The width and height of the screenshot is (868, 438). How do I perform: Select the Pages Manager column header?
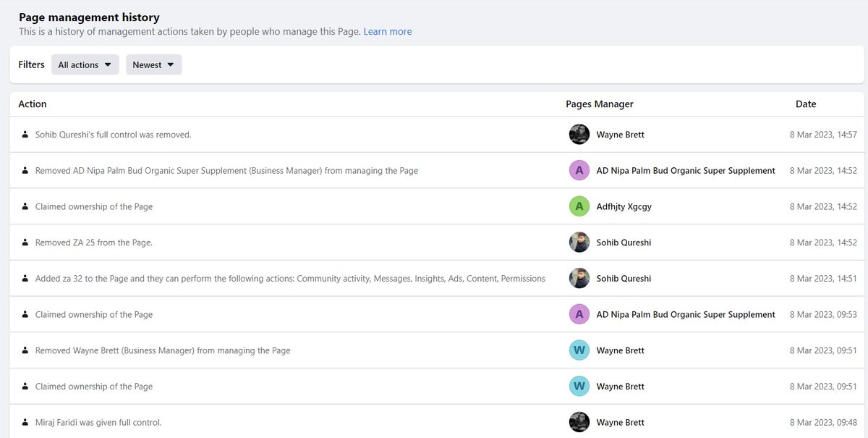pos(600,104)
